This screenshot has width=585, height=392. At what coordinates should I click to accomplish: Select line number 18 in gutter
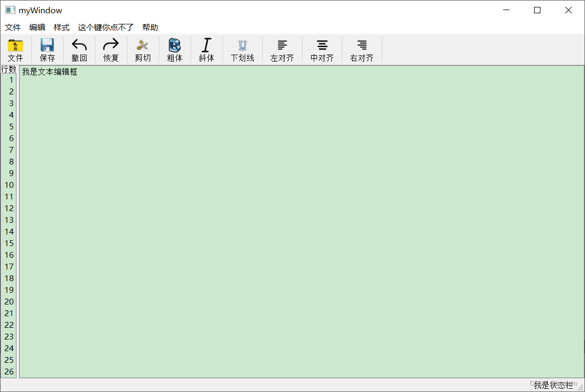[9, 278]
